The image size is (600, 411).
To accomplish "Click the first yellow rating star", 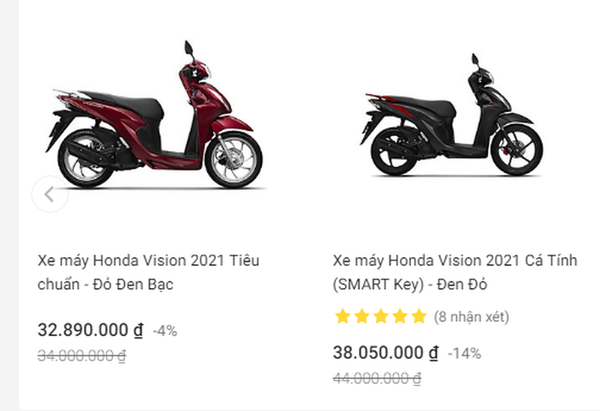I will click(x=342, y=317).
